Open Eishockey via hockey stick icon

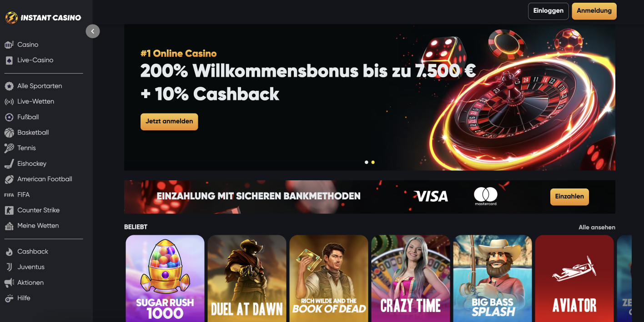9,163
